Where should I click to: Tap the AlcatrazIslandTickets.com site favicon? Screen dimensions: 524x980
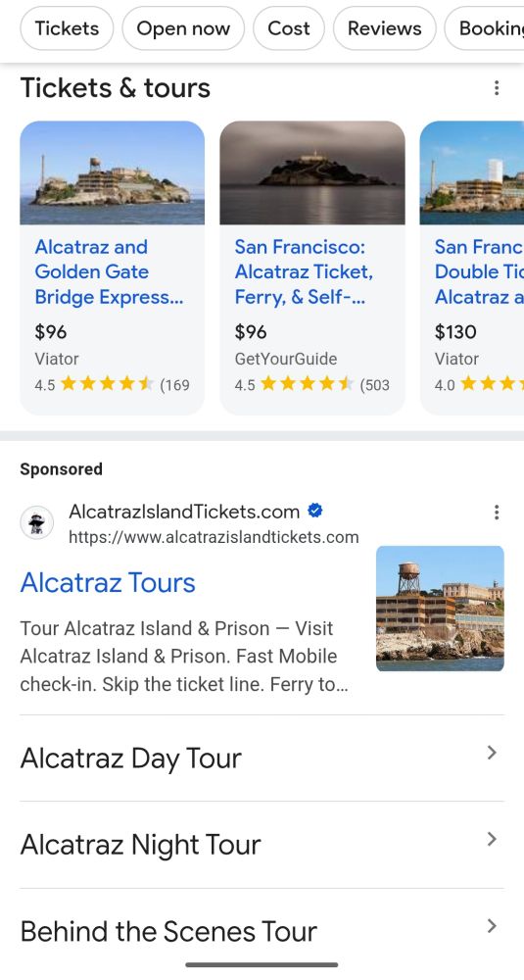37,523
